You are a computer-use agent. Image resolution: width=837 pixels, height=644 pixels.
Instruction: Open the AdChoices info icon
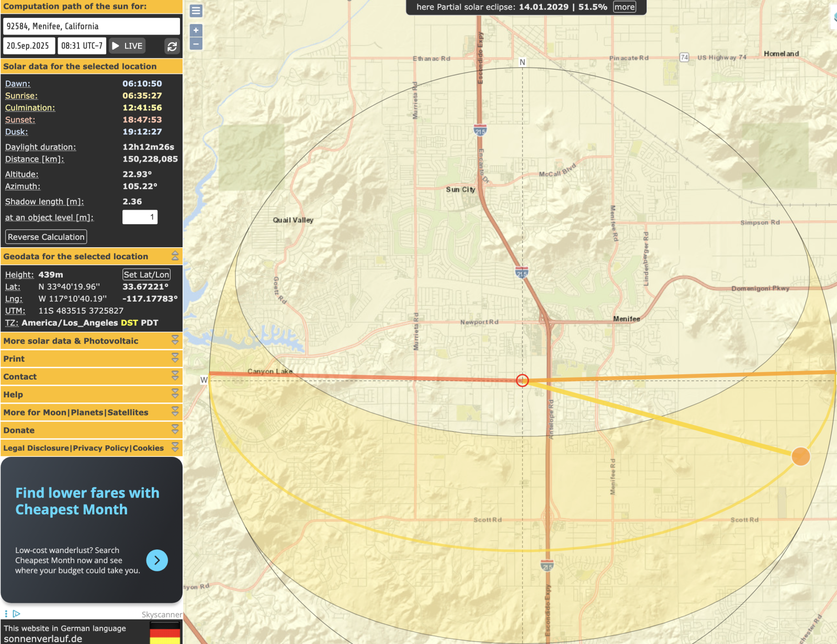16,614
